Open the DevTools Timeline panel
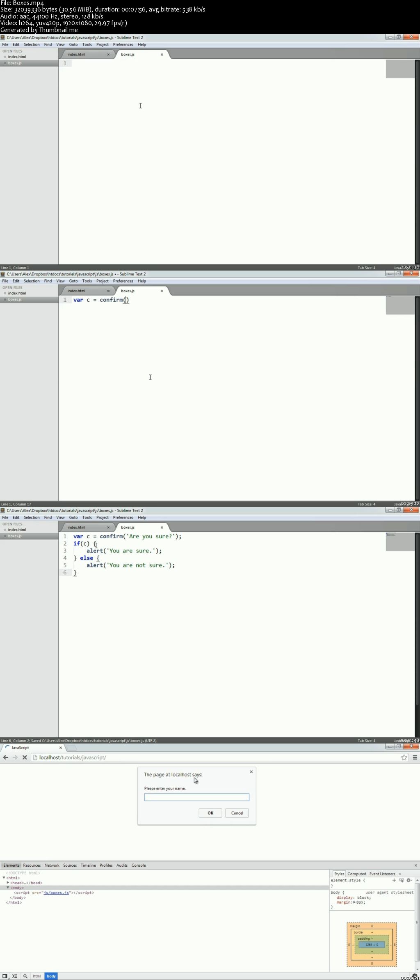420x980 pixels. pos(88,865)
